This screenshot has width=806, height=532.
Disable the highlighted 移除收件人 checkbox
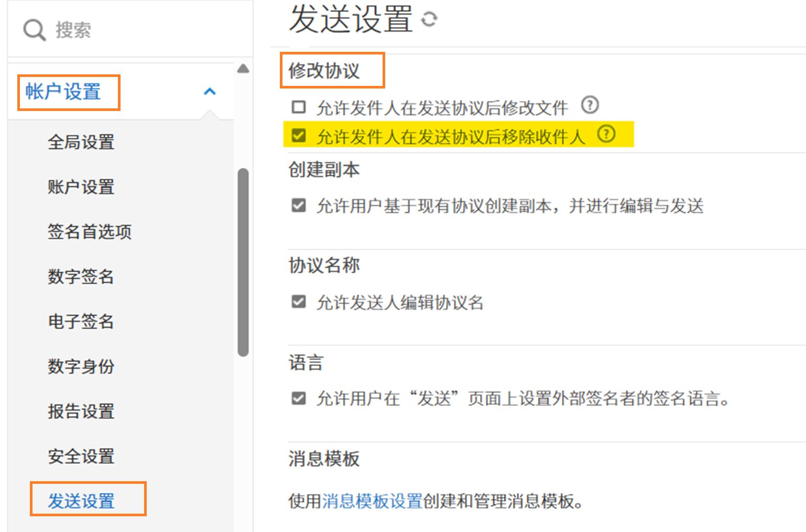click(x=299, y=135)
